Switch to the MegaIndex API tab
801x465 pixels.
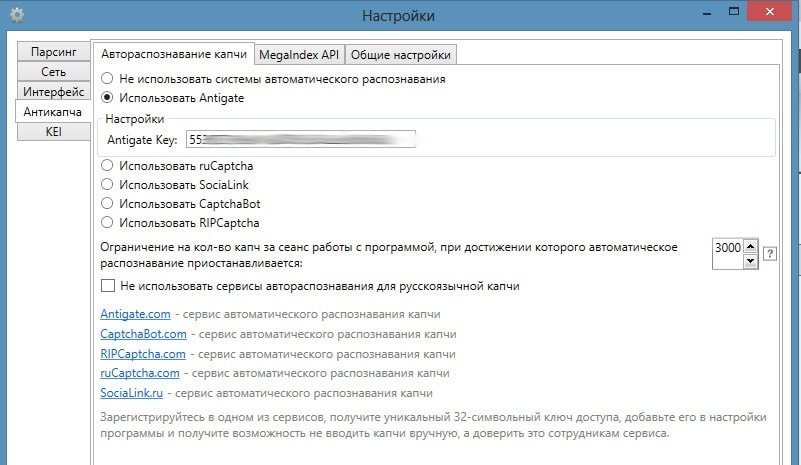(300, 54)
